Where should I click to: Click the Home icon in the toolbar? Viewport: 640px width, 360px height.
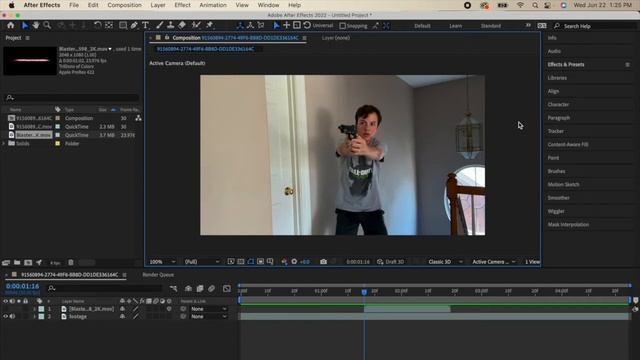(x=11, y=25)
